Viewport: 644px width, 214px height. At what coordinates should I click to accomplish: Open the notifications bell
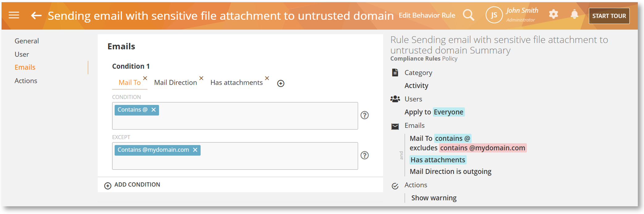point(574,14)
